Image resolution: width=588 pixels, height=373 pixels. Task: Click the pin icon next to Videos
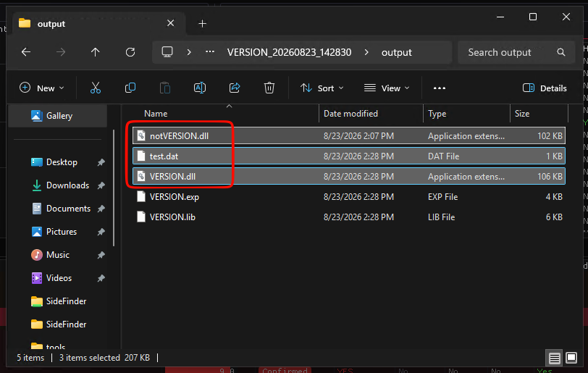coord(101,278)
